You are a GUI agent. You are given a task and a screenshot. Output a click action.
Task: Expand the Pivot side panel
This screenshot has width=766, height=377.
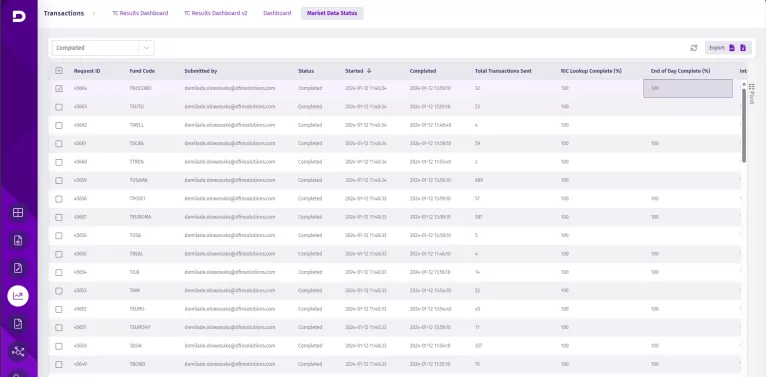coord(752,94)
